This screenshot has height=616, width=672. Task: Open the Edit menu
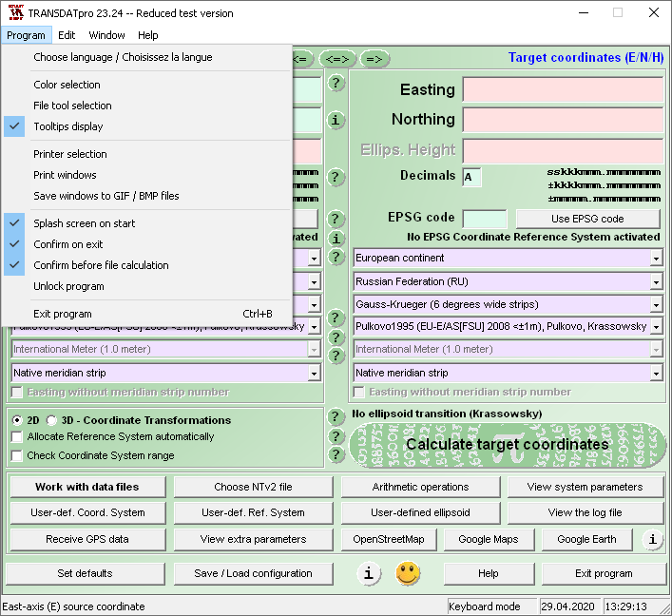click(67, 35)
